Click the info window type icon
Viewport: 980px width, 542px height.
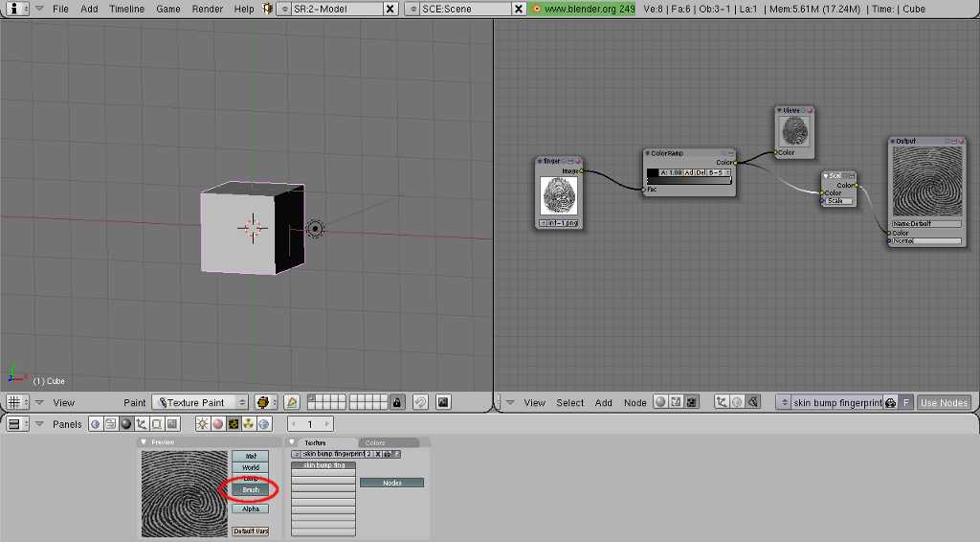(x=15, y=9)
